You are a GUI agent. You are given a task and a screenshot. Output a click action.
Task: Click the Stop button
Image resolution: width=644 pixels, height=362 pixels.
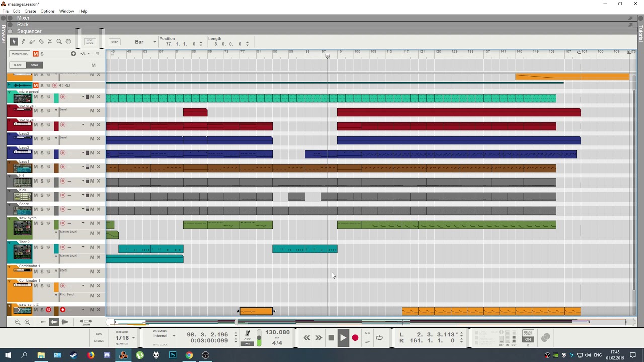pos(331,338)
